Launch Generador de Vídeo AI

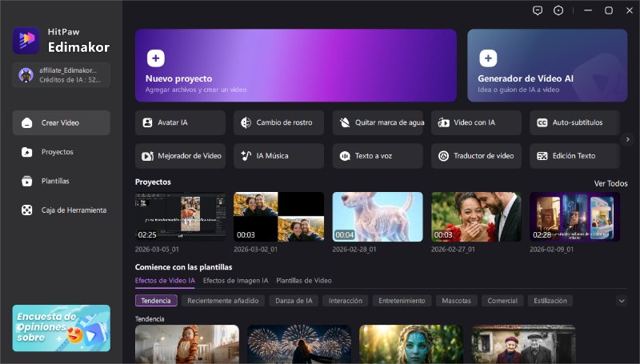pos(547,66)
